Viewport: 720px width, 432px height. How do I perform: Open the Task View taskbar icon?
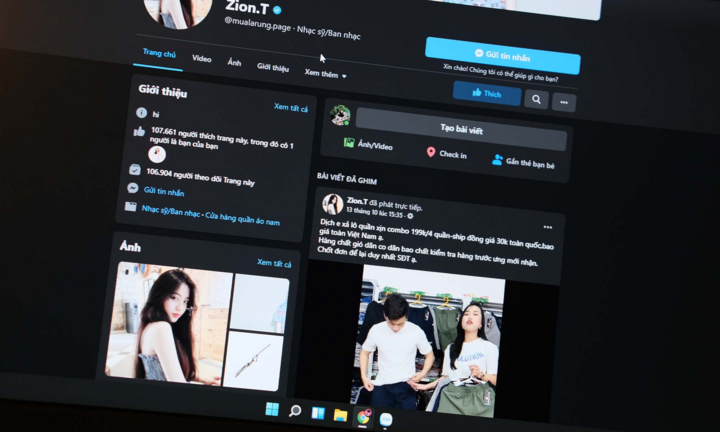tap(318, 413)
